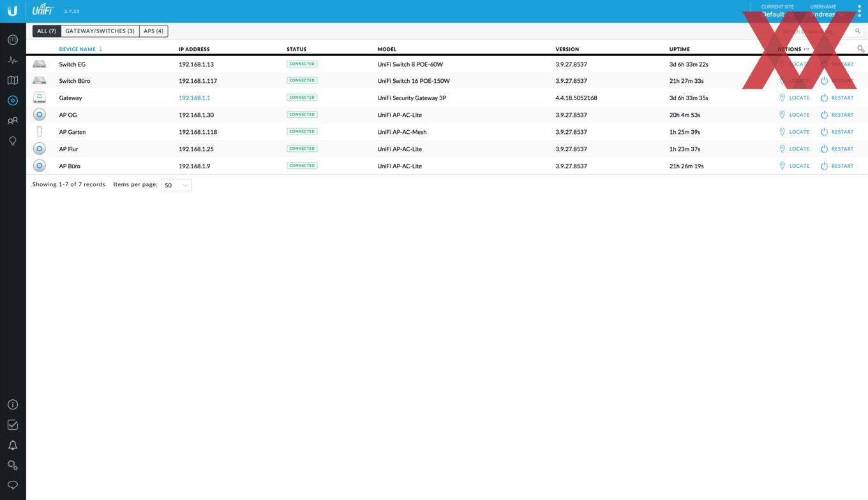Open table column settings gear icon
The width and height of the screenshot is (868, 500).
tap(861, 49)
